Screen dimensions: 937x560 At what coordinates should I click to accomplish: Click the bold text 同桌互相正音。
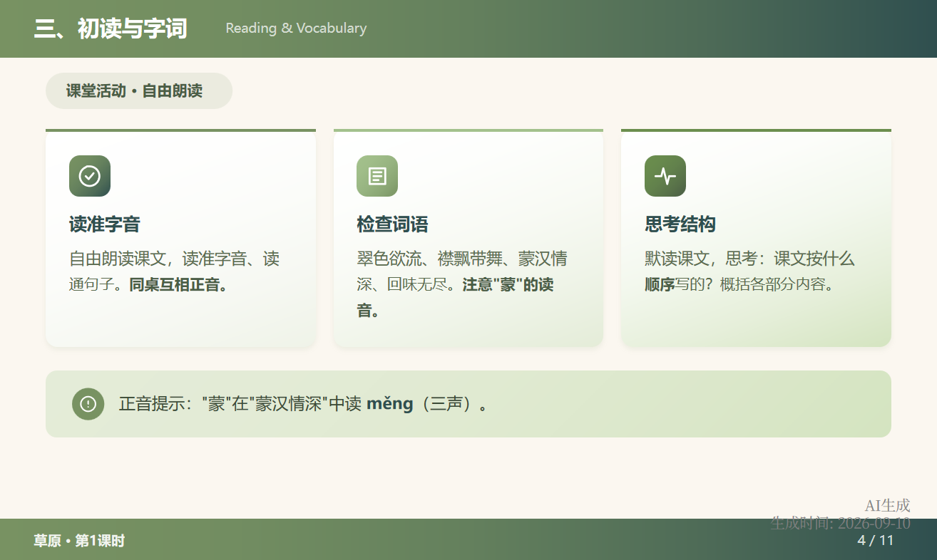click(179, 285)
